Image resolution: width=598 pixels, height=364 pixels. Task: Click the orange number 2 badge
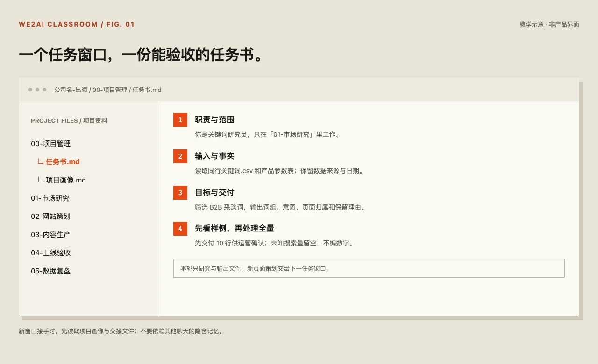click(x=180, y=156)
